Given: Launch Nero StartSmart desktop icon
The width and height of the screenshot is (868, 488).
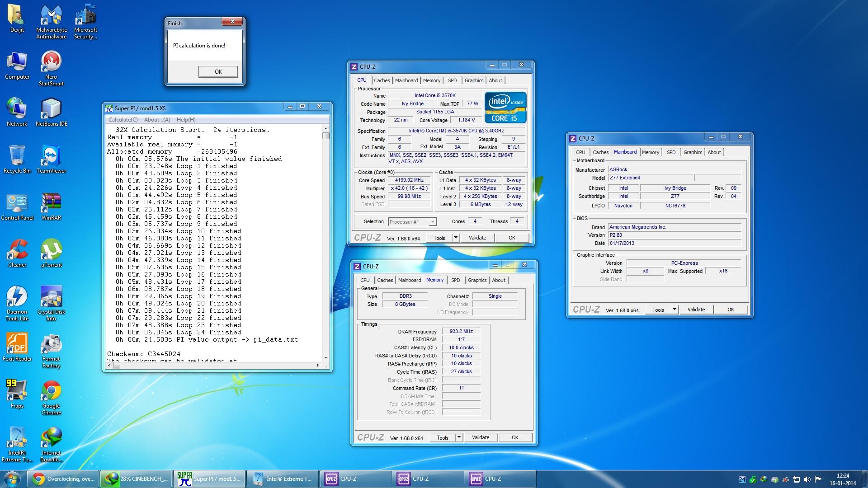Looking at the screenshot, I should click(51, 68).
